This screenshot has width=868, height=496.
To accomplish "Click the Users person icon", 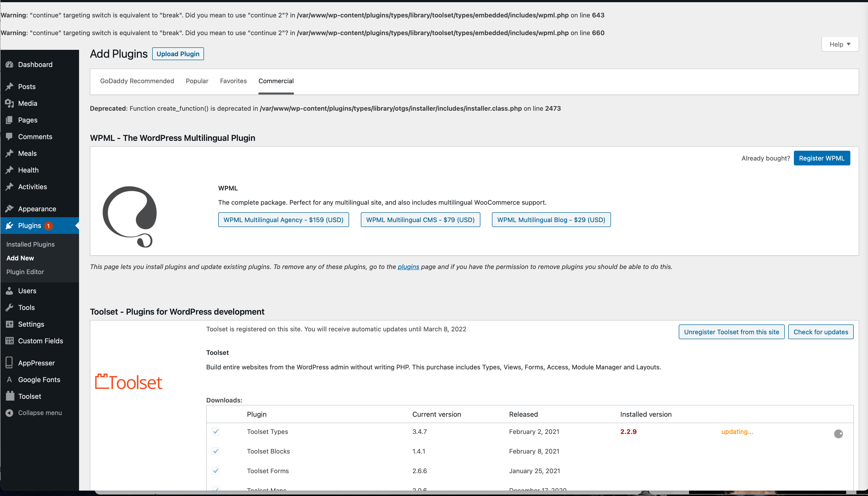I will point(9,291).
